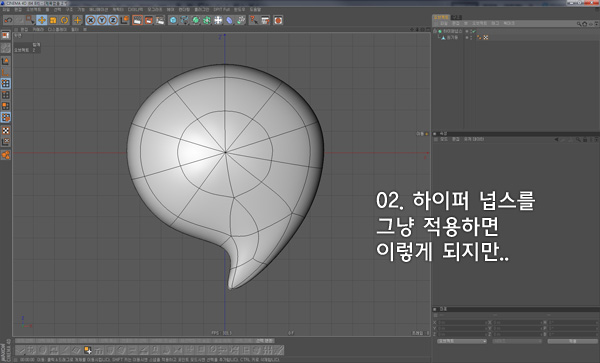This screenshot has width=600, height=363.
Task: Click the object manager home icon
Action: tap(585, 24)
